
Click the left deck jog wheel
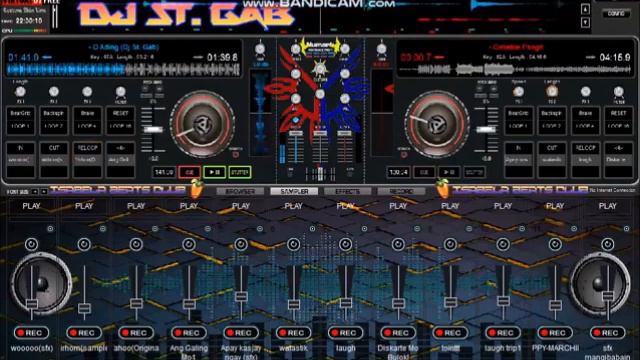[202, 124]
